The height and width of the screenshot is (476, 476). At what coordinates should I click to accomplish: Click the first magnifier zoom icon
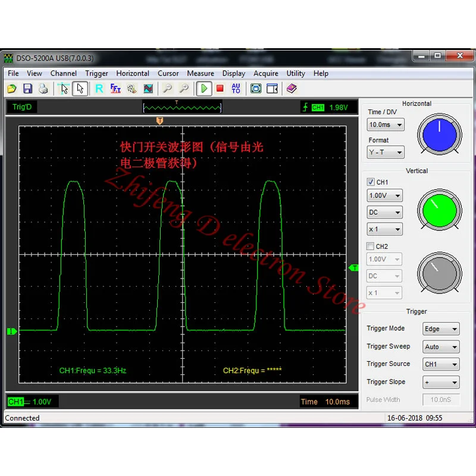[167, 89]
